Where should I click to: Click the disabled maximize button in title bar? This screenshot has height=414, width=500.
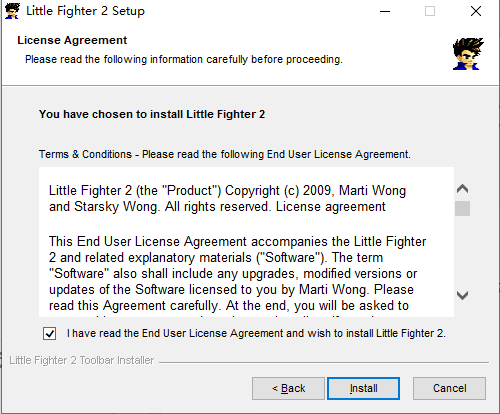tap(430, 11)
